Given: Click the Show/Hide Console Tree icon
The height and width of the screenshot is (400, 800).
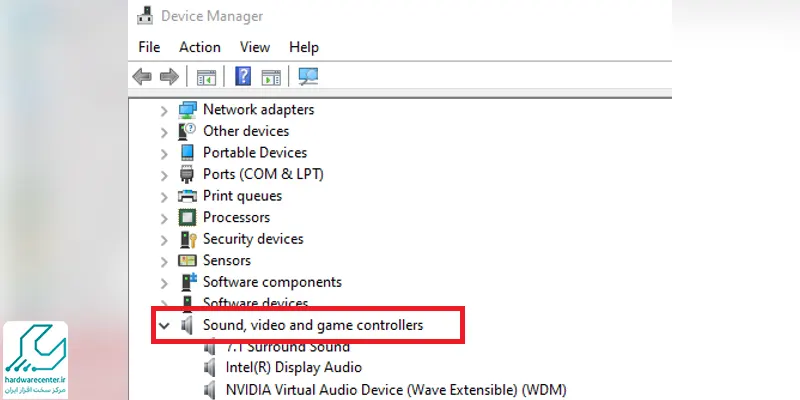Looking at the screenshot, I should (206, 77).
